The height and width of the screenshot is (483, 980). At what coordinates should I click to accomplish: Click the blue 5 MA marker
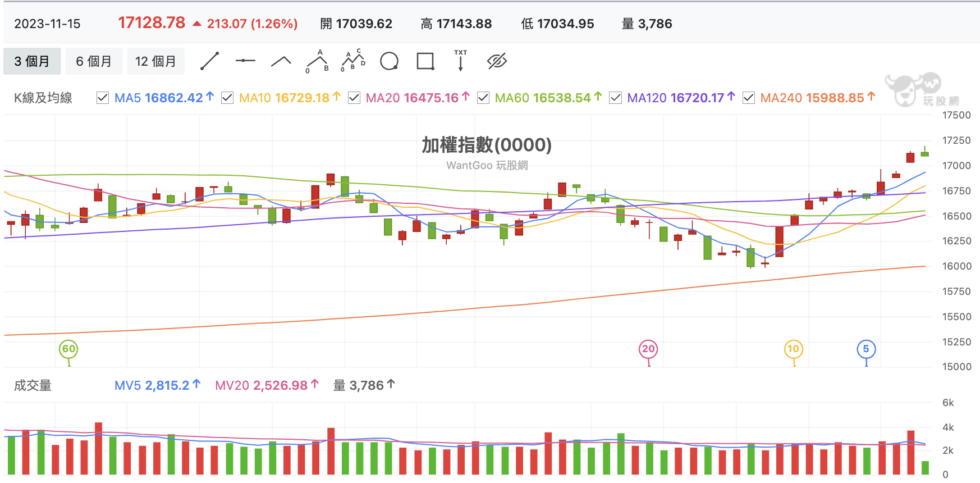[x=866, y=349]
